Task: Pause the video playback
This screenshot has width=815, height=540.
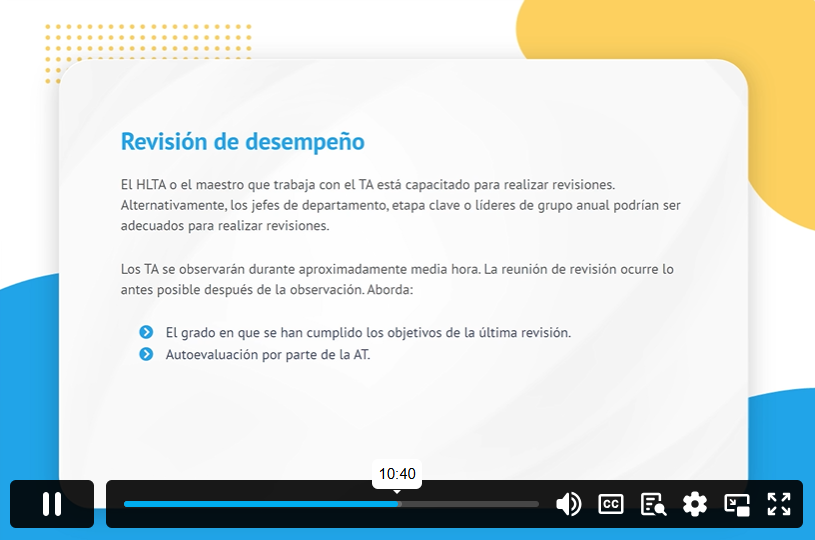Action: (x=52, y=504)
